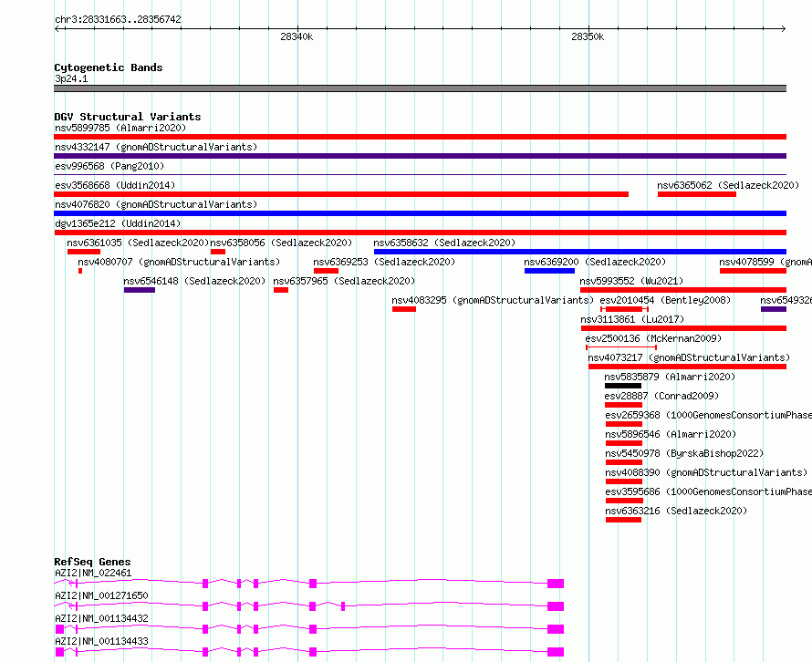Select the gray 3p24.1 cytogenetic band bar
Image resolution: width=812 pixels, height=662 pixels.
click(x=420, y=88)
